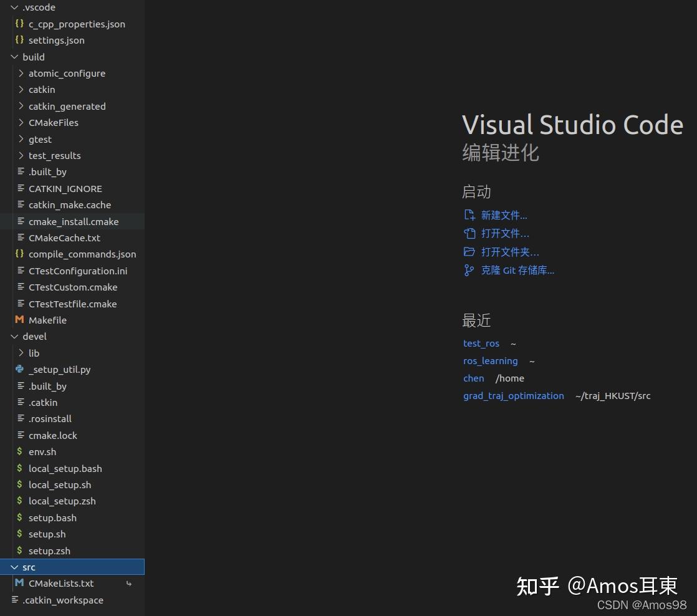This screenshot has height=616, width=697.
Task: Expand the catkin folder
Action: pos(21,89)
